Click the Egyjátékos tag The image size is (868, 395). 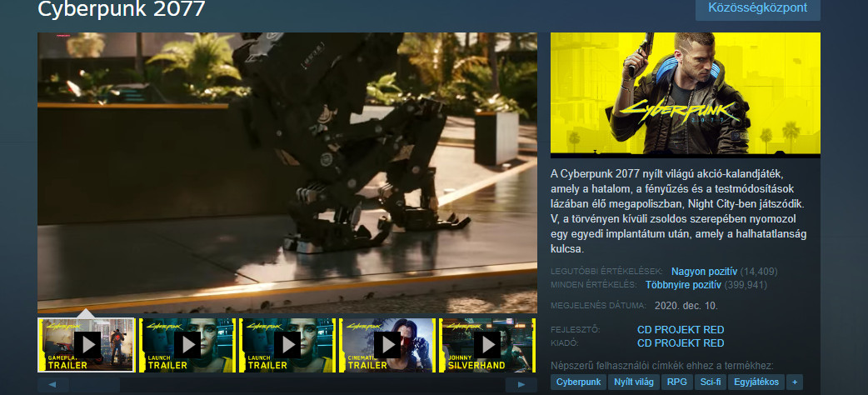(x=756, y=382)
